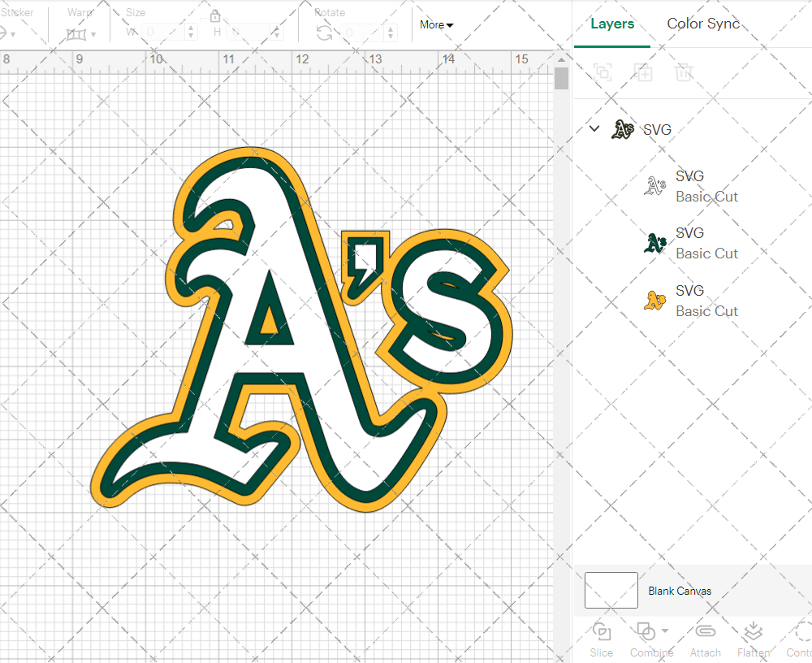
Task: Collapse the SVG group in the Layers panel
Action: coord(594,129)
